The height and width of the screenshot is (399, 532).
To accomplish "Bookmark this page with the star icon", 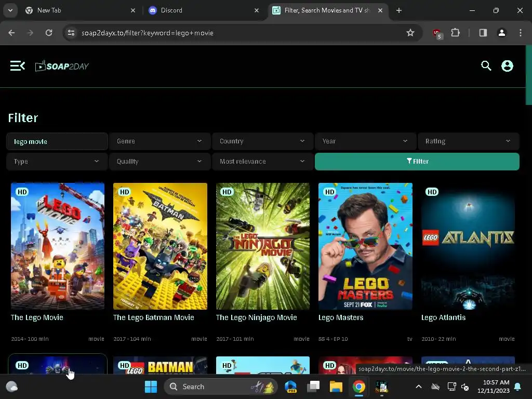I will click(x=410, y=33).
